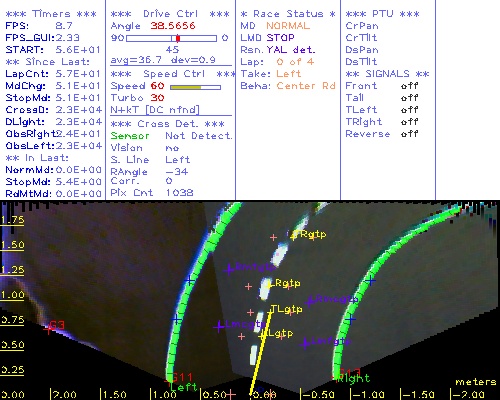Toggle the Tail signal status

[409, 98]
